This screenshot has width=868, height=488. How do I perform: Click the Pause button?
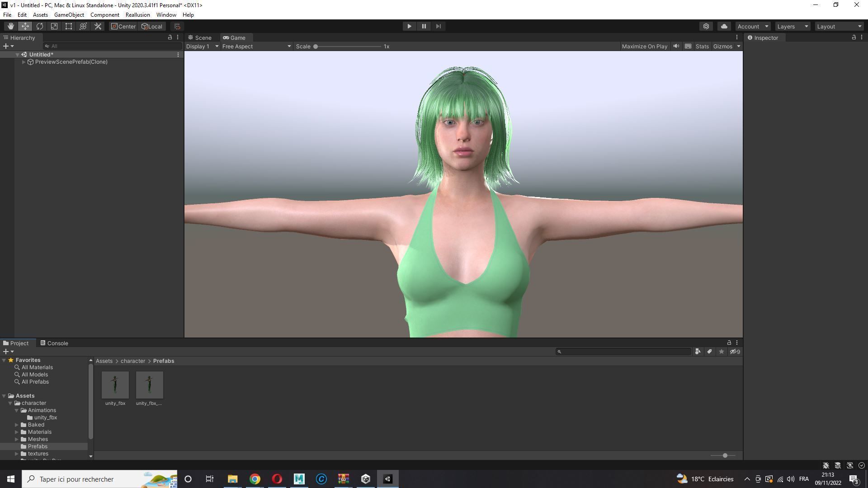tap(424, 26)
